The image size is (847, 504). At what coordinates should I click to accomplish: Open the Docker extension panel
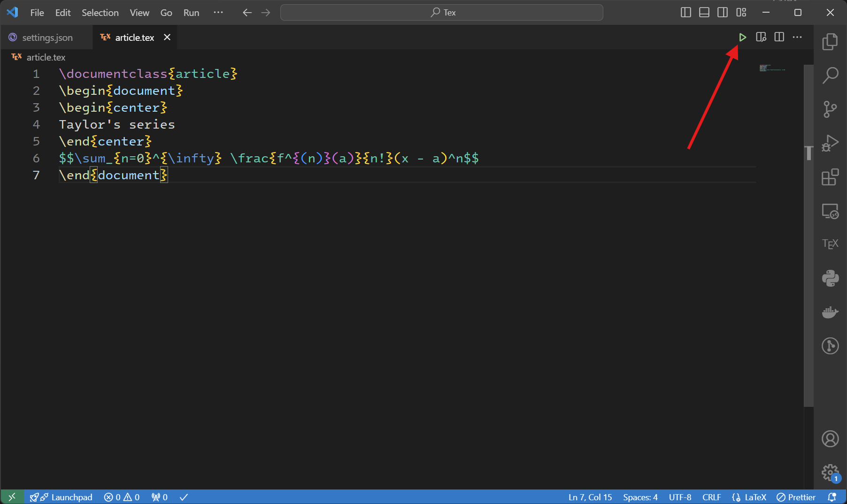830,312
